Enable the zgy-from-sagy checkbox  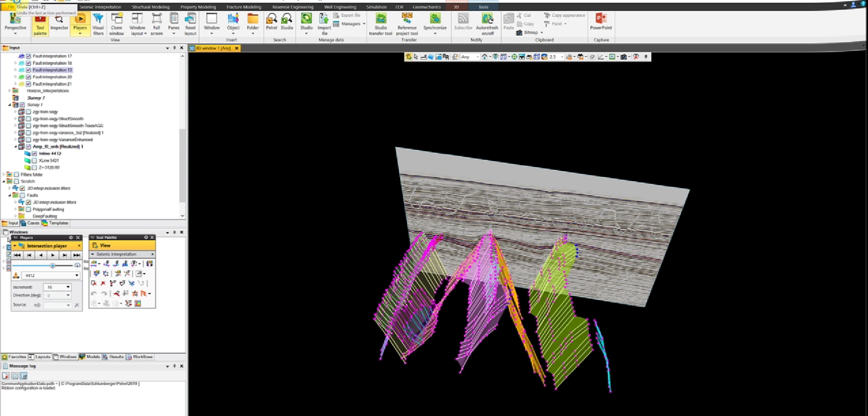point(28,112)
